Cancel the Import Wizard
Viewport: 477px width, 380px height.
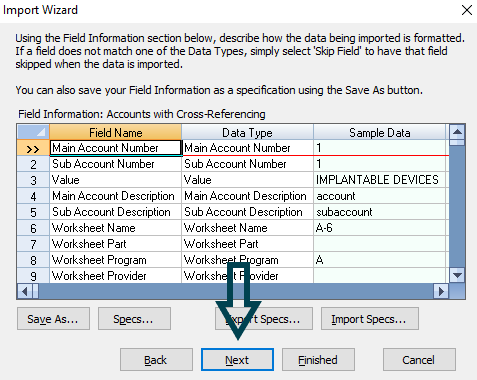419,360
